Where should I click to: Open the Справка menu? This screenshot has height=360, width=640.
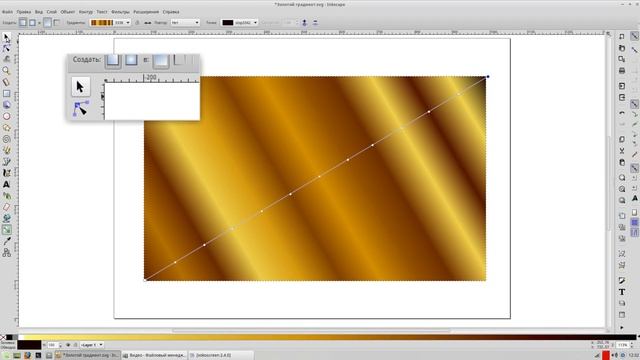point(171,12)
